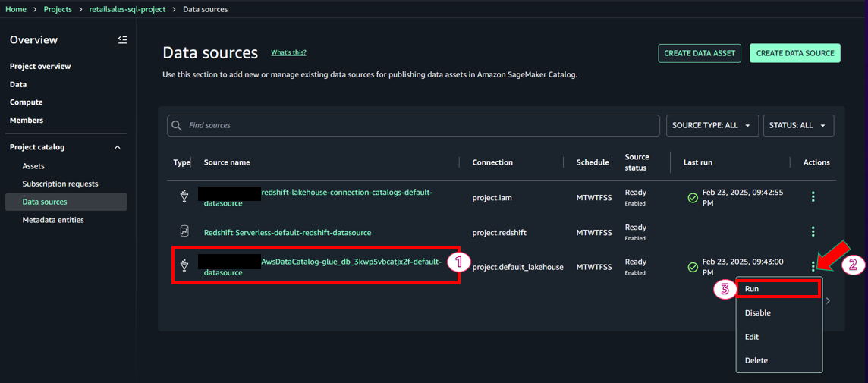Open Members in the sidebar
The image size is (868, 383).
(26, 120)
